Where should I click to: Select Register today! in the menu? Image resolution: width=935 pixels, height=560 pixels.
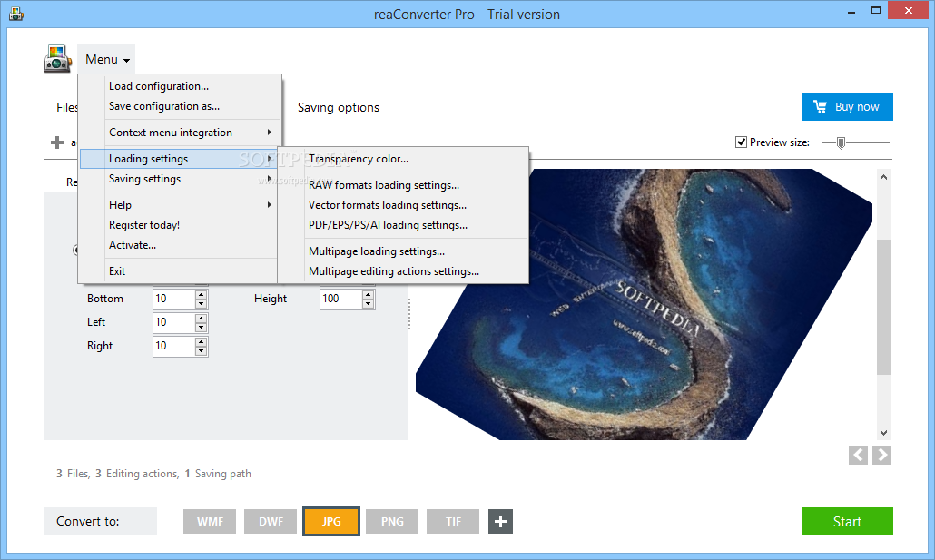(x=179, y=225)
